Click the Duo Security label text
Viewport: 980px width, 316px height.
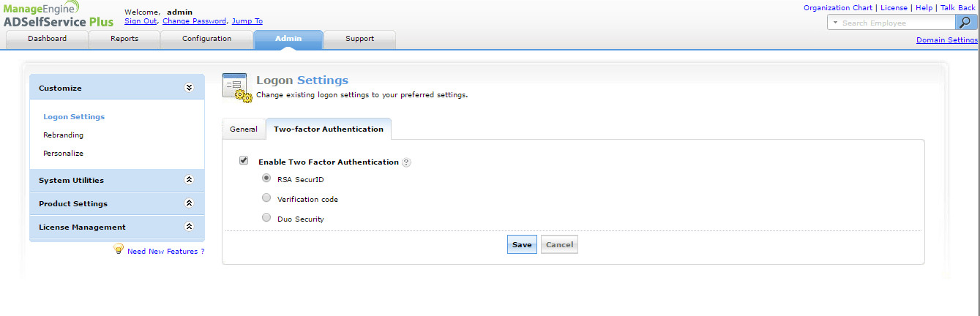click(301, 219)
